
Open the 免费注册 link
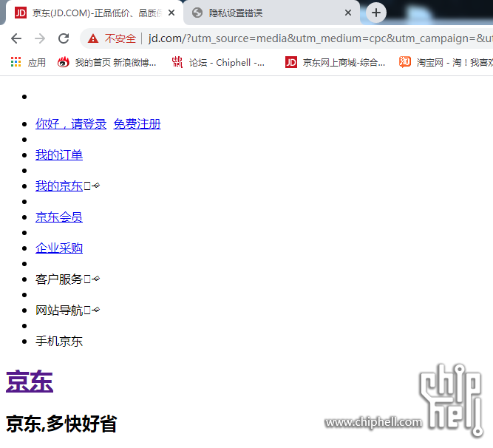pos(137,124)
